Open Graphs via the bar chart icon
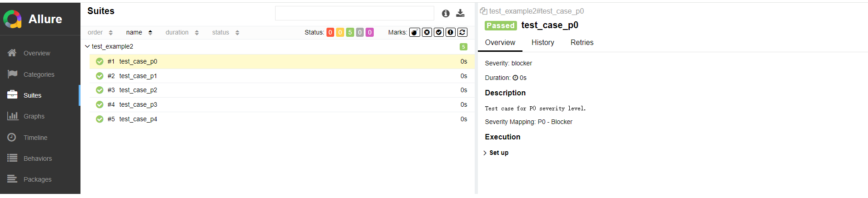Screen dimensions: 868x198 (x=12, y=116)
